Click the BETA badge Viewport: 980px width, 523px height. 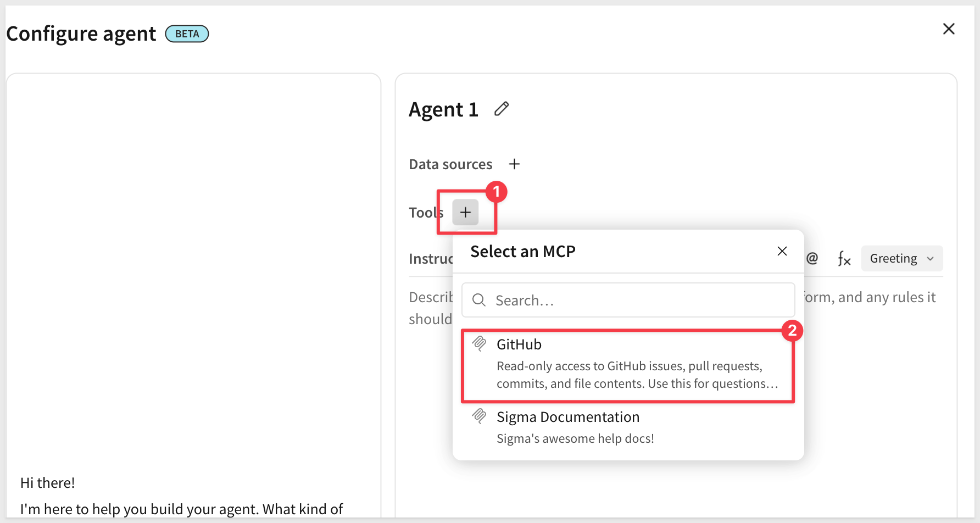[x=187, y=34]
